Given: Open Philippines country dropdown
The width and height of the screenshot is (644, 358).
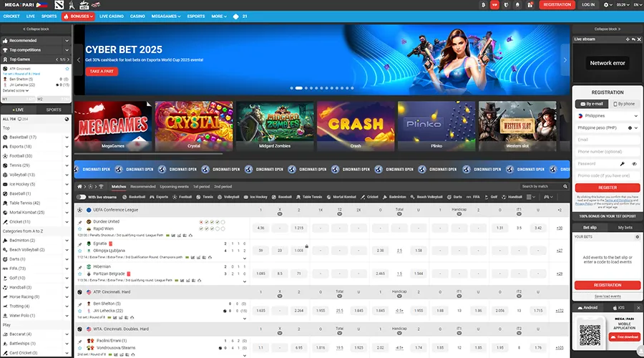Looking at the screenshot, I should point(608,116).
